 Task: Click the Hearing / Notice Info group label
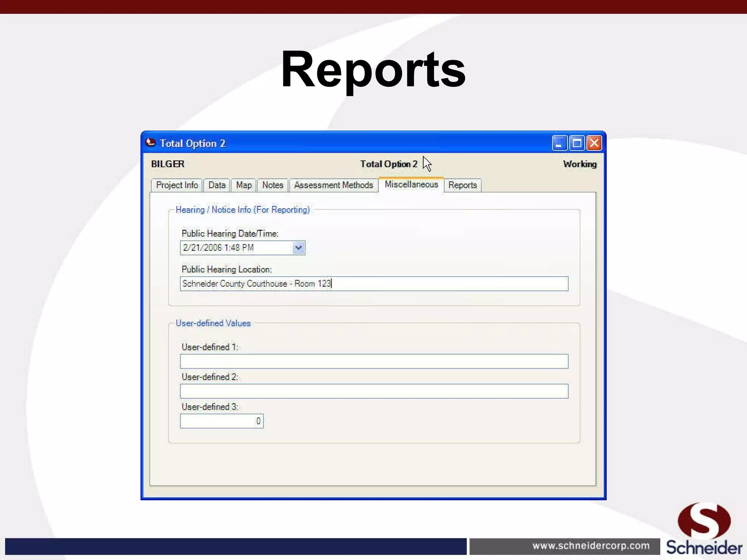243,210
